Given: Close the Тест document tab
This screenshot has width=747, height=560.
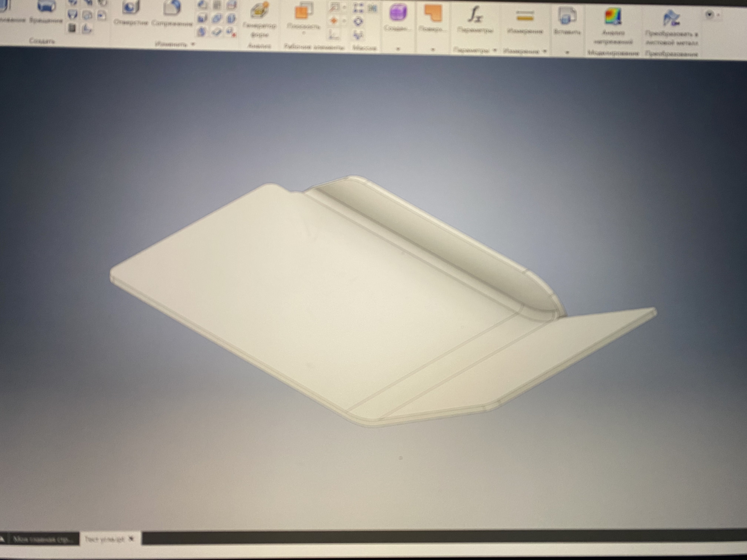Looking at the screenshot, I should point(132,539).
